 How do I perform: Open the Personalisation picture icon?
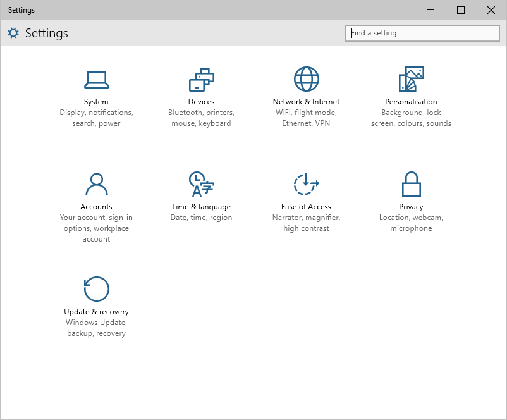tap(412, 79)
